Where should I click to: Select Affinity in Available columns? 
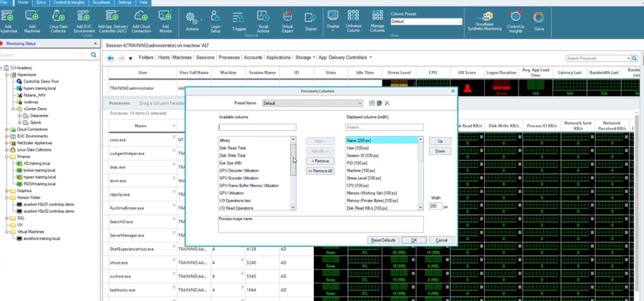225,140
